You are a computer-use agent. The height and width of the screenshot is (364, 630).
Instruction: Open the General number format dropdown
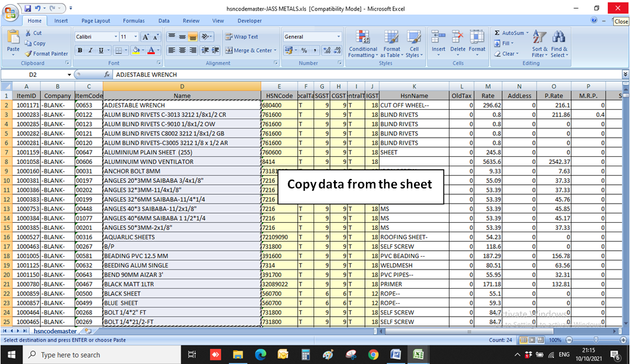(x=338, y=37)
